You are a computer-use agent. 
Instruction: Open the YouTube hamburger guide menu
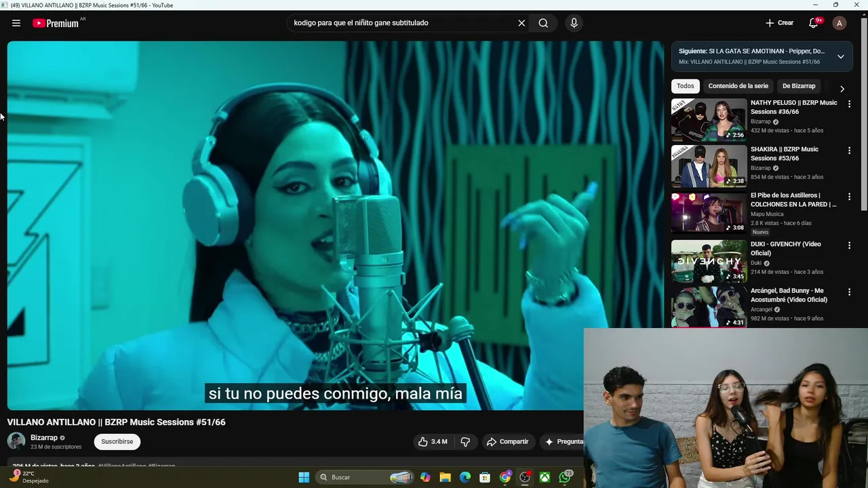click(16, 23)
